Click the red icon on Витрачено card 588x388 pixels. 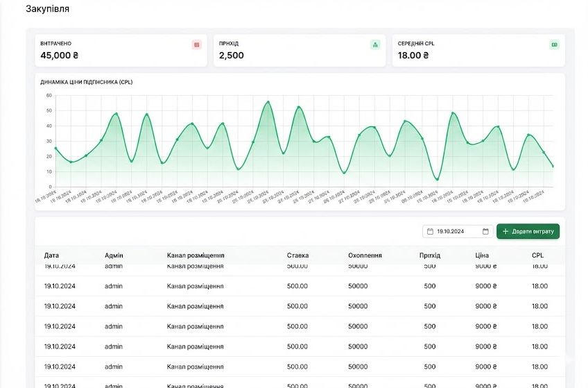coord(196,44)
